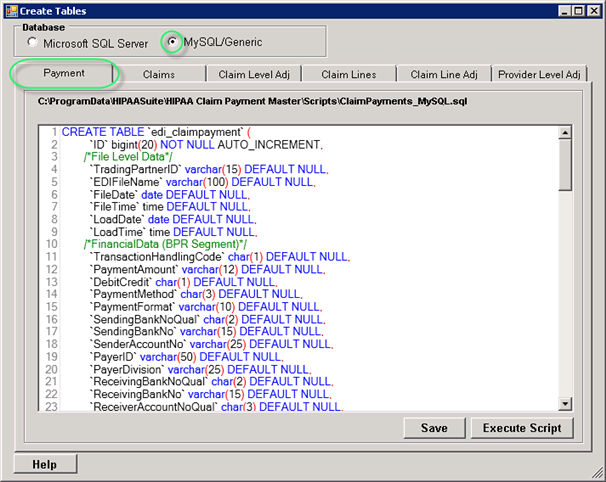Screen dimensions: 606x482
Task: Choose the MySQL/Generic database option
Action: pyautogui.click(x=173, y=43)
